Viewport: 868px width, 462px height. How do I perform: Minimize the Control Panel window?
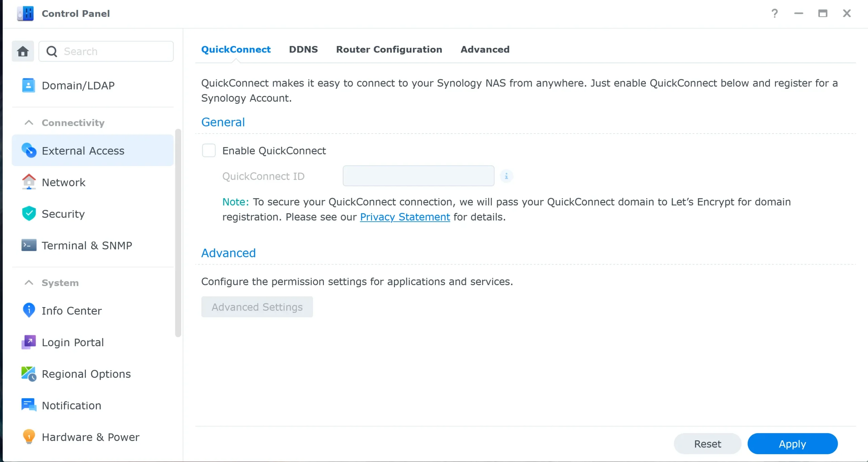tap(798, 13)
